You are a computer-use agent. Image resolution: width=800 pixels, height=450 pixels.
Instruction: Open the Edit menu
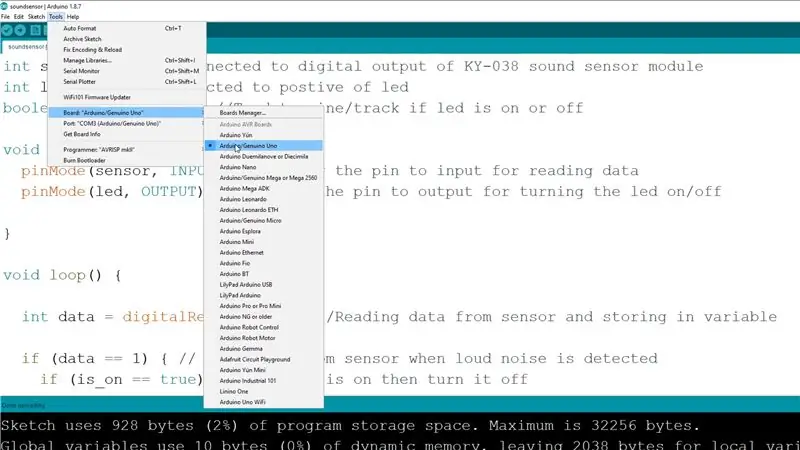[x=19, y=17]
